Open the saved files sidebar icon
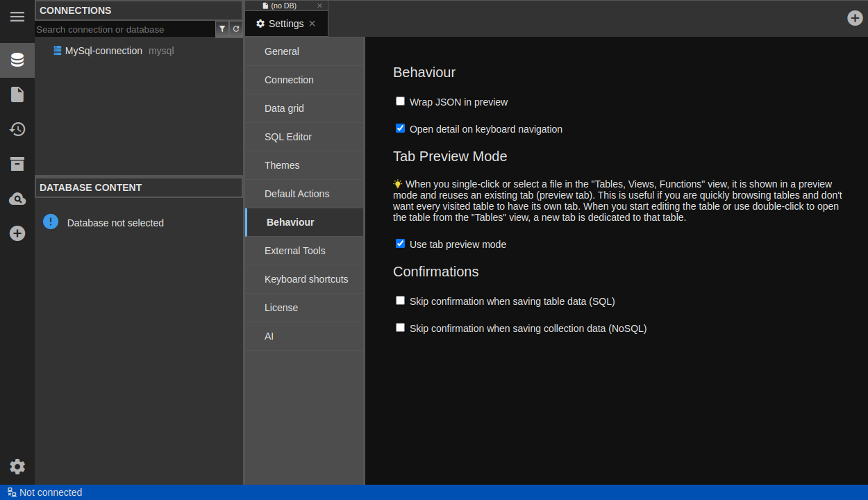The height and width of the screenshot is (500, 868). (x=17, y=94)
